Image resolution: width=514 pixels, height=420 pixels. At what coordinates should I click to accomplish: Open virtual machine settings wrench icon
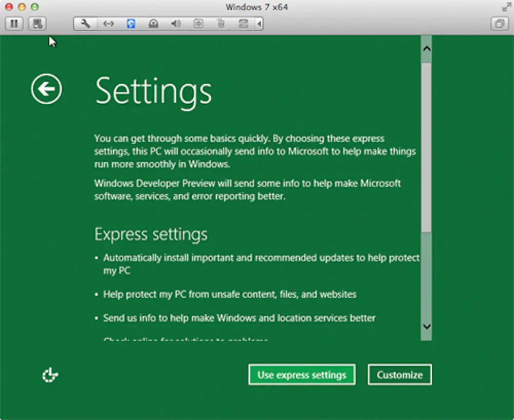coord(86,24)
